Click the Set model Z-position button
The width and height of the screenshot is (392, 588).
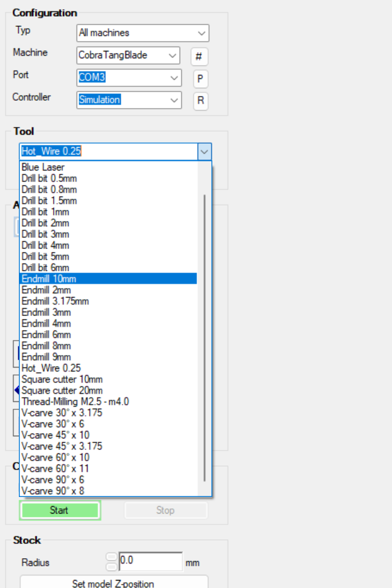click(114, 582)
